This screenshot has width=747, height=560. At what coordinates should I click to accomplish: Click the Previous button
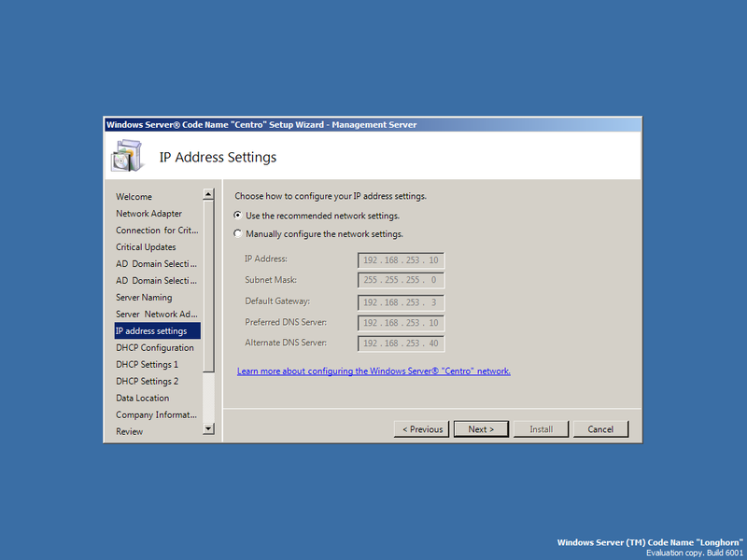coord(421,428)
